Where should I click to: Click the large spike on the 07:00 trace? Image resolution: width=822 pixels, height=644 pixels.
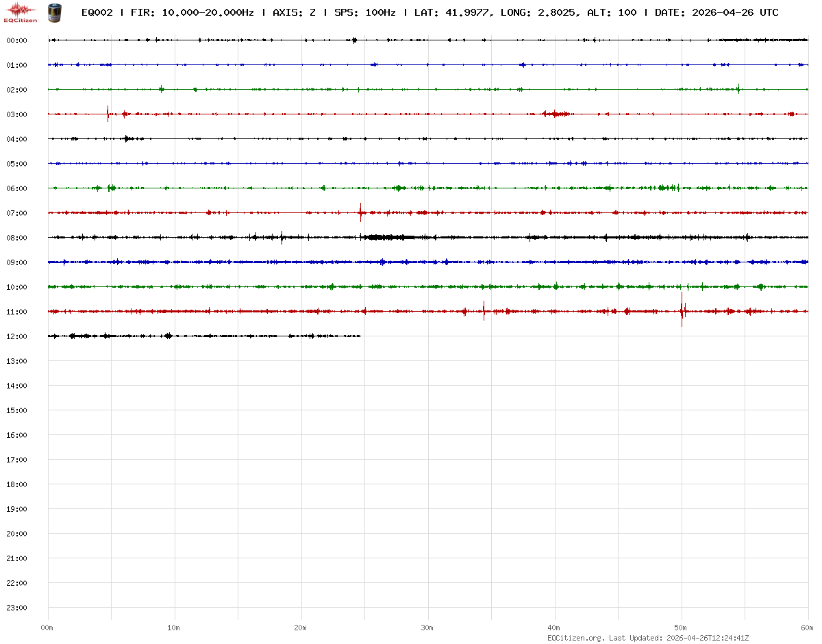point(360,212)
